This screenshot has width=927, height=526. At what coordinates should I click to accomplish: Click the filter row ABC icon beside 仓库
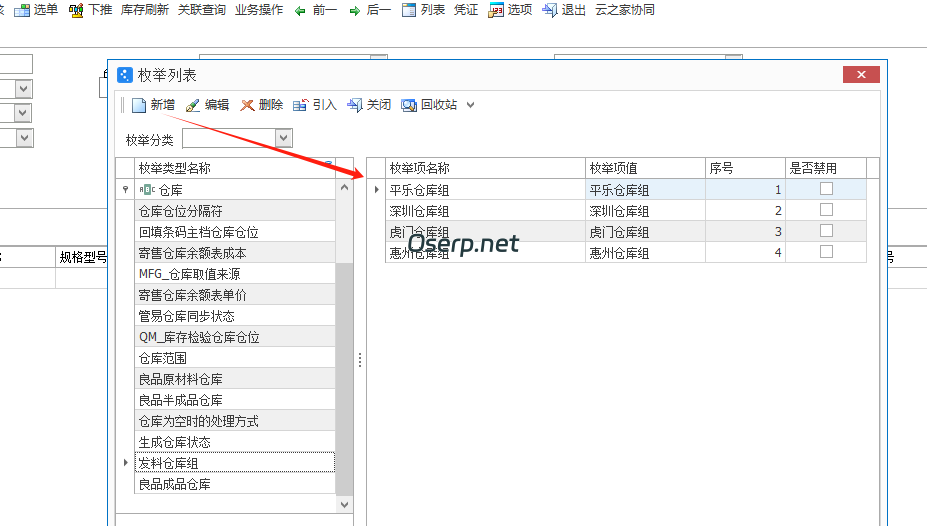[147, 190]
